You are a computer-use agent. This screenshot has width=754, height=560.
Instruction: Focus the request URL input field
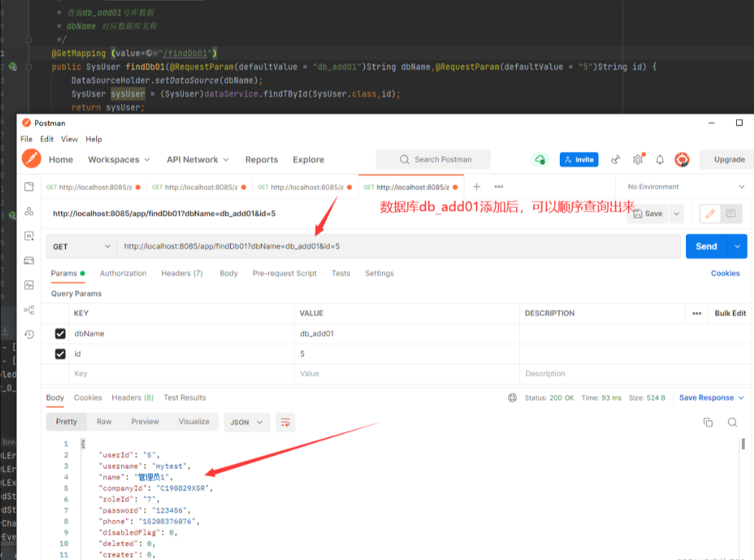click(399, 247)
